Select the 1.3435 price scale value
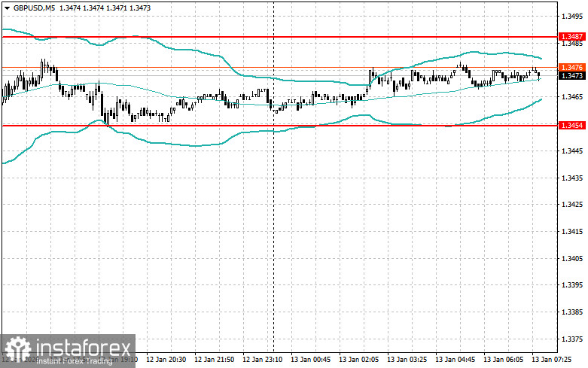Viewport: 588px width, 368px height. click(572, 178)
